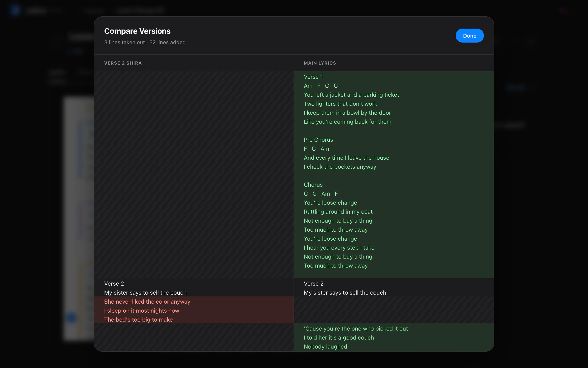Click the added 'Verse 1' line
This screenshot has height=368, width=588.
click(x=313, y=77)
